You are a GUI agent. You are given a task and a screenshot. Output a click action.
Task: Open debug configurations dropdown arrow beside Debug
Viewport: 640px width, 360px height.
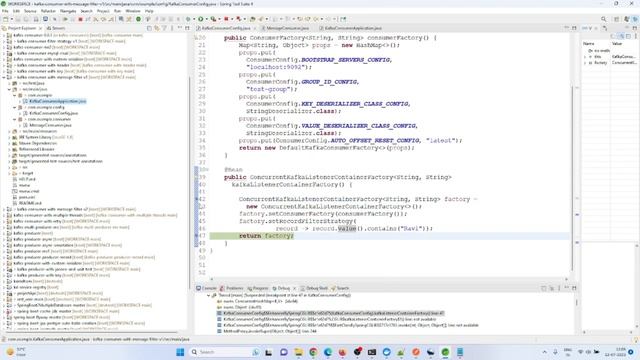coord(193,19)
